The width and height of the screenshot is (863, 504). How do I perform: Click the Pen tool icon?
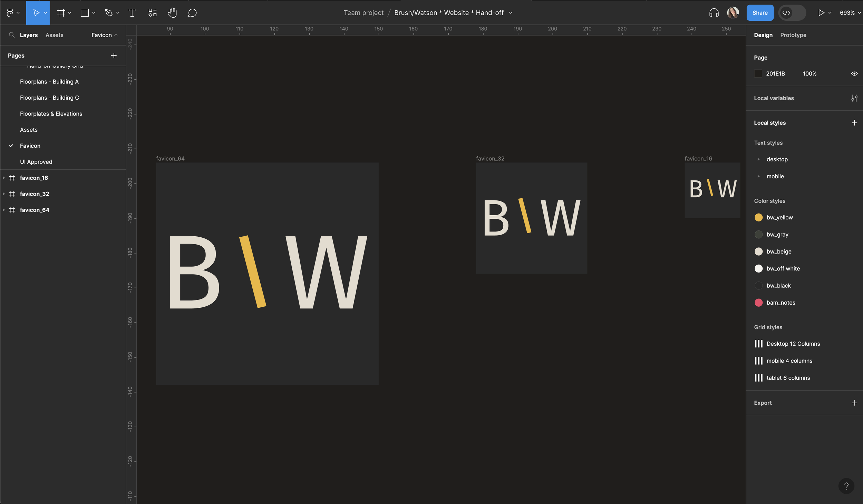pos(109,13)
